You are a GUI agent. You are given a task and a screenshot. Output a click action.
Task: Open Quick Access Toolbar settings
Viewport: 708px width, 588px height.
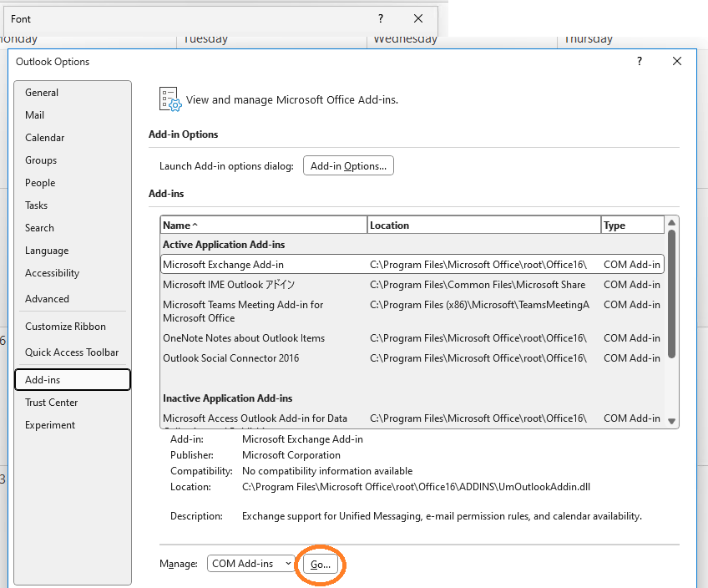tap(73, 352)
